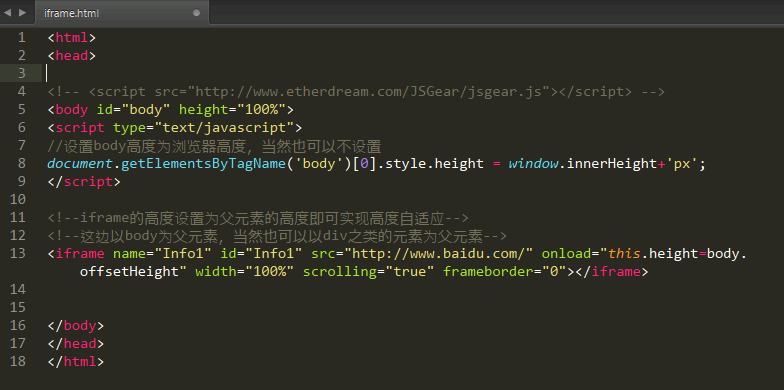Click line number 11 in gutter
This screenshot has height=390, width=784.
click(18, 218)
